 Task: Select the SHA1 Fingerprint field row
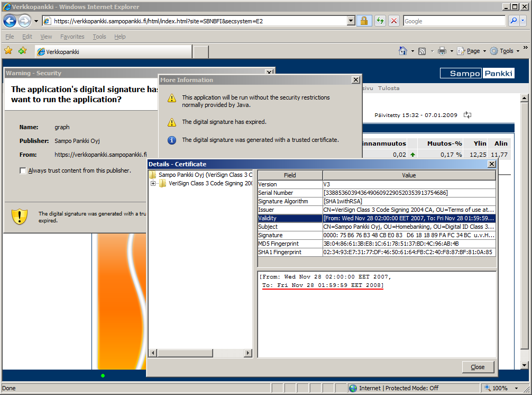coord(377,252)
